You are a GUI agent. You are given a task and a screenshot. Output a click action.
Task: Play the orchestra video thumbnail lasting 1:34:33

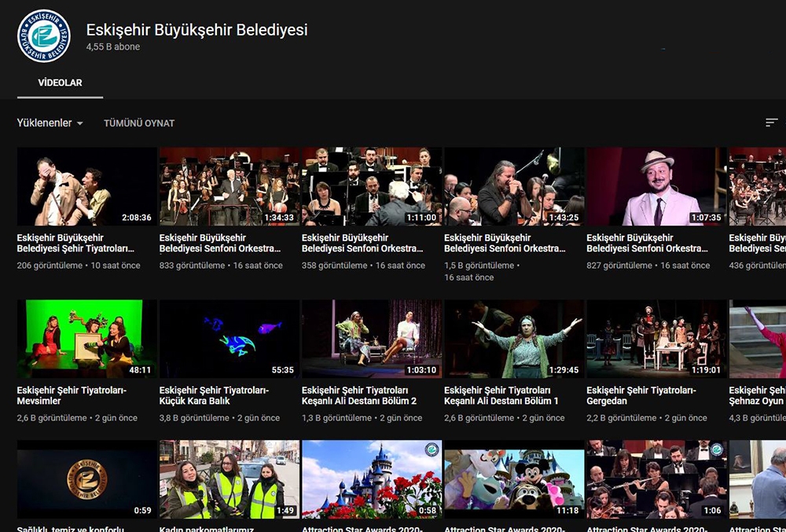click(229, 186)
